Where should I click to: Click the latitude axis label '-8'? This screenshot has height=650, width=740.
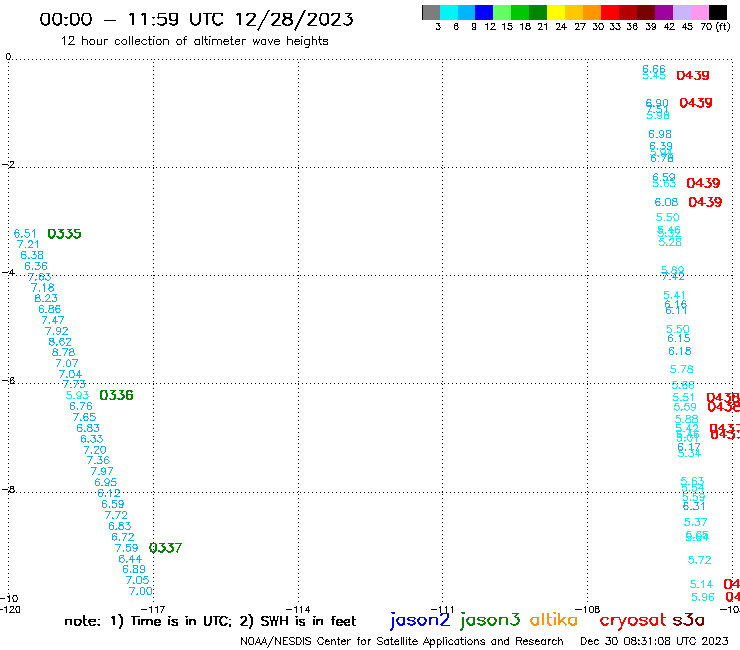(x=8, y=490)
